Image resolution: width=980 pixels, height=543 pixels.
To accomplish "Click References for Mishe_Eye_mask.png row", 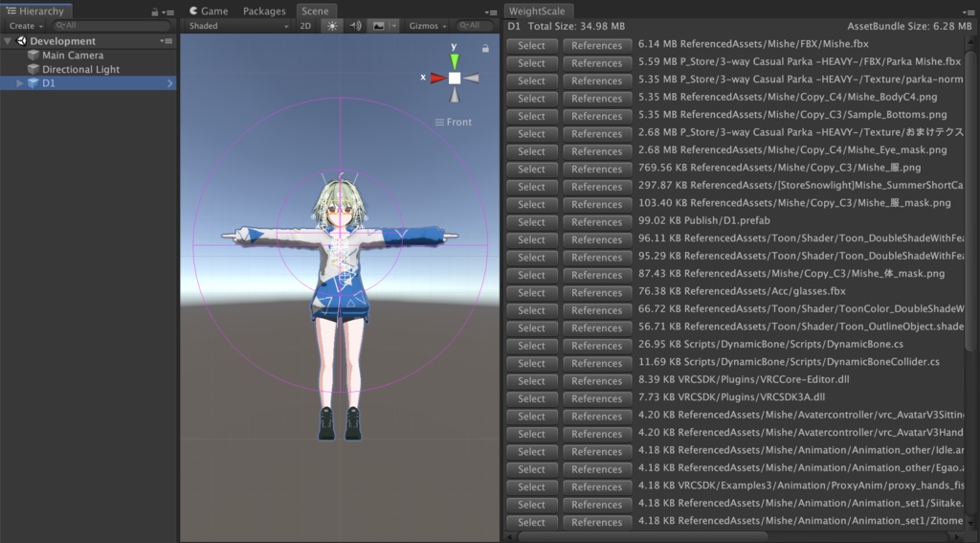I will 597,151.
